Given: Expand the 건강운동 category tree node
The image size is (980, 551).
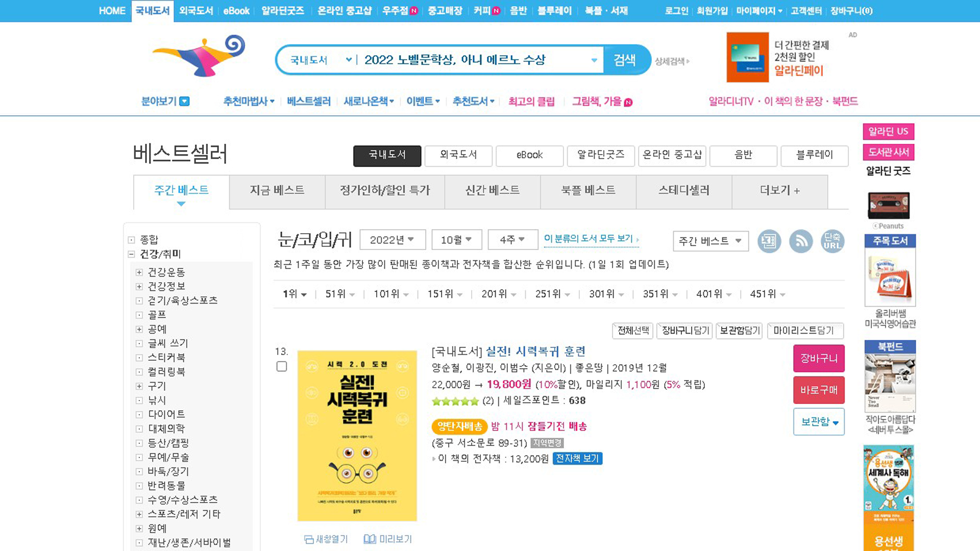Looking at the screenshot, I should 139,272.
